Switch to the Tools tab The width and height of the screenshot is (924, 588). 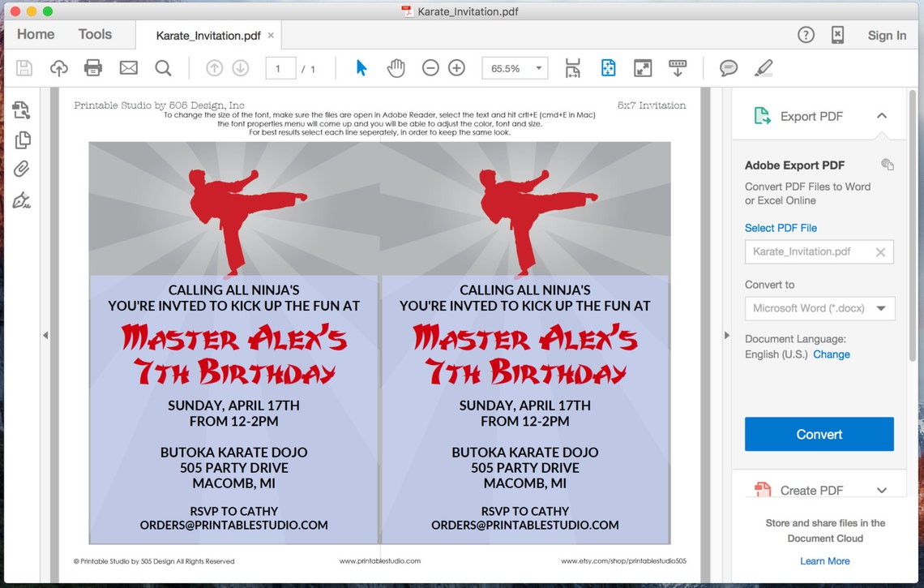click(x=95, y=34)
